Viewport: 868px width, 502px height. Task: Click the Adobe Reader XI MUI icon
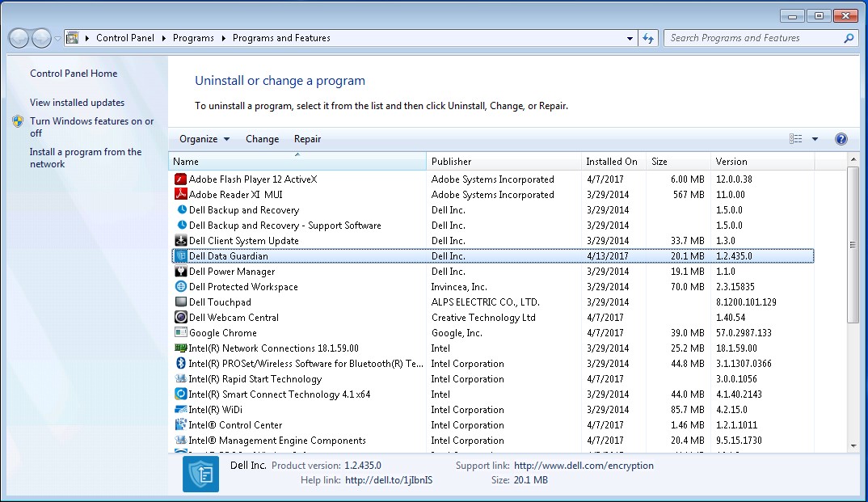click(x=179, y=194)
